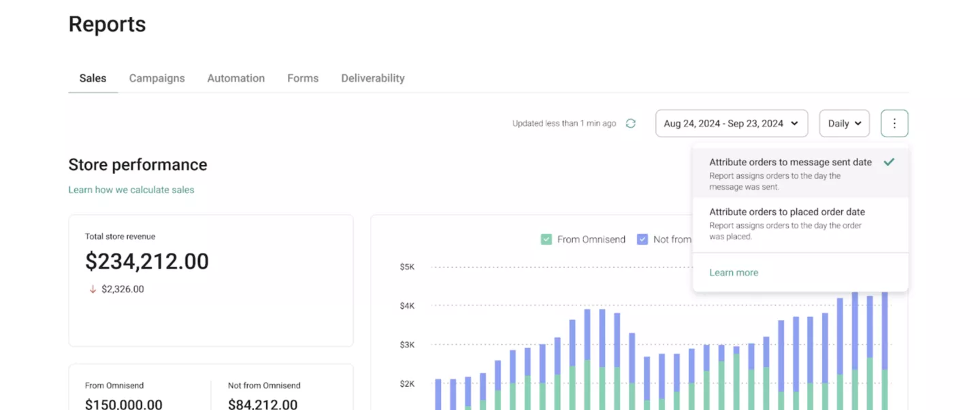The width and height of the screenshot is (980, 410).
Task: Toggle the Not from Omnisend purple checkbox
Action: coord(642,239)
